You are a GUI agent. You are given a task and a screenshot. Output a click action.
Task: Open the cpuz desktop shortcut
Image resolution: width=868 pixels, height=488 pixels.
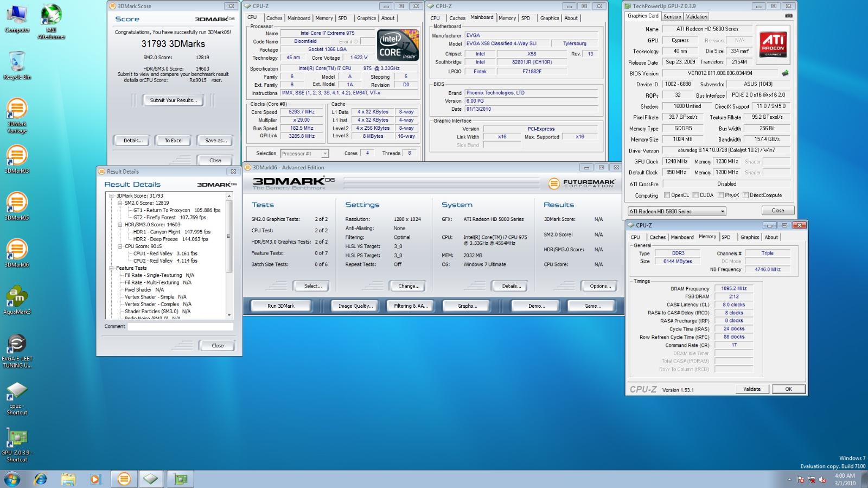click(x=17, y=398)
